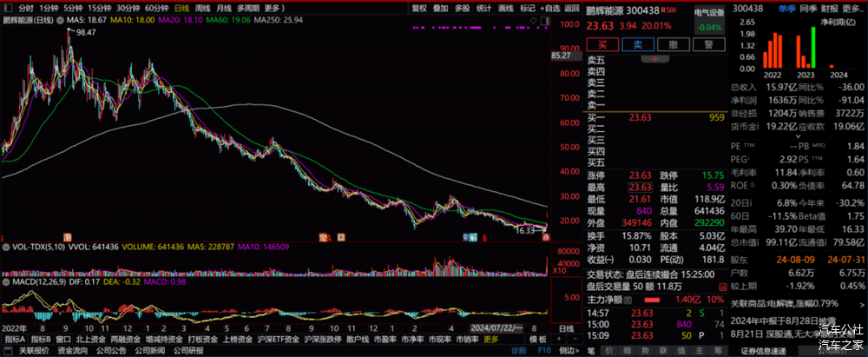Open 更多.. in financial panel
Screen dimensions: 868x357
point(853,9)
